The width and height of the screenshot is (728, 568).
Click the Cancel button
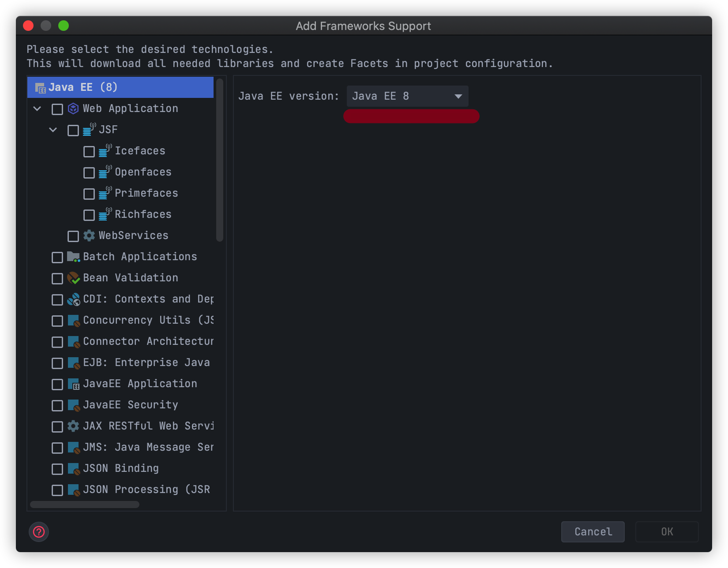593,532
